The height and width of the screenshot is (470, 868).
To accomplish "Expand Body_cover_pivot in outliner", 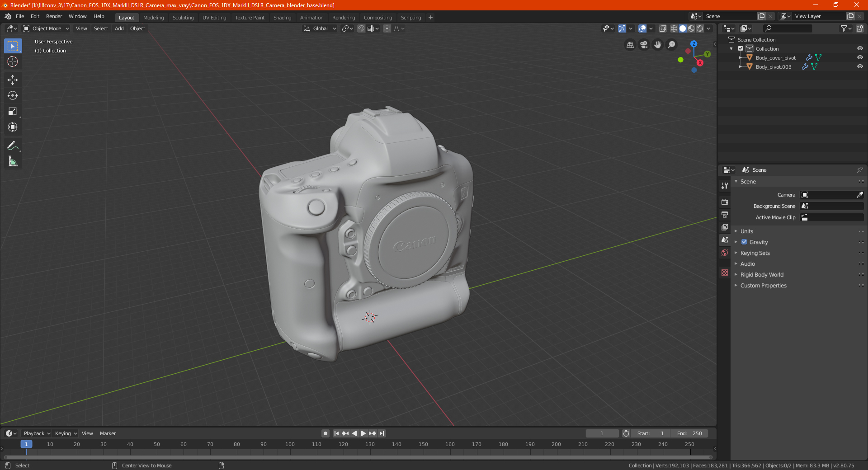I will 740,58.
